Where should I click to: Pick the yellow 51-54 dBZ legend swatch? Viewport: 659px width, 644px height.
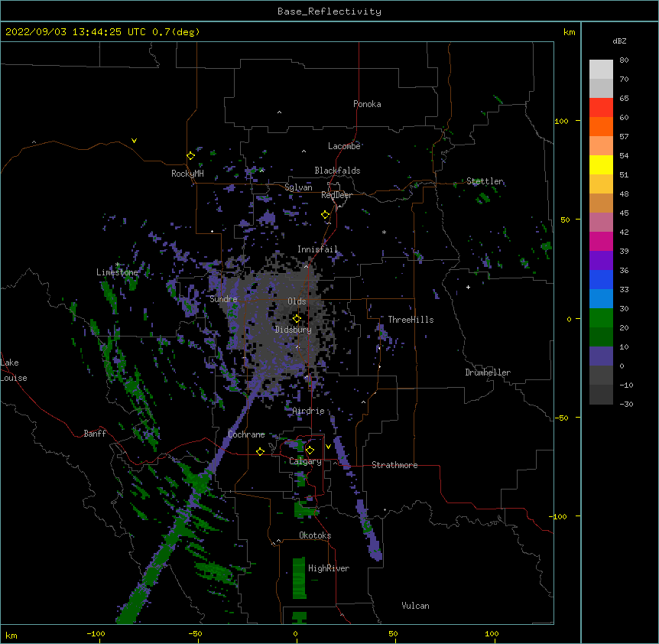[x=601, y=164]
